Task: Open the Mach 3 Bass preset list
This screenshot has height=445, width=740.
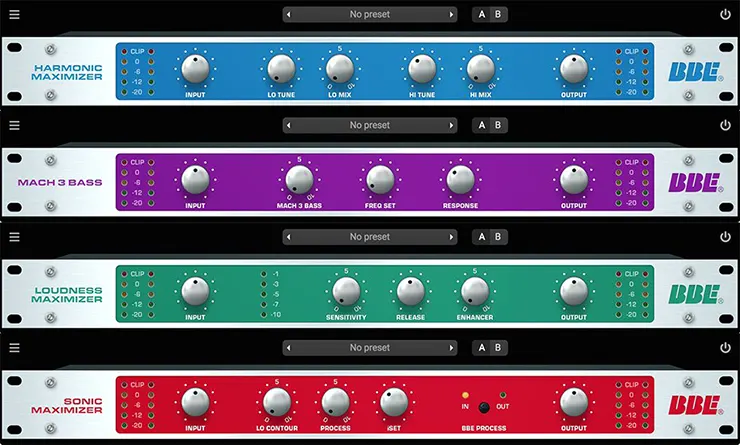Action: [x=369, y=126]
